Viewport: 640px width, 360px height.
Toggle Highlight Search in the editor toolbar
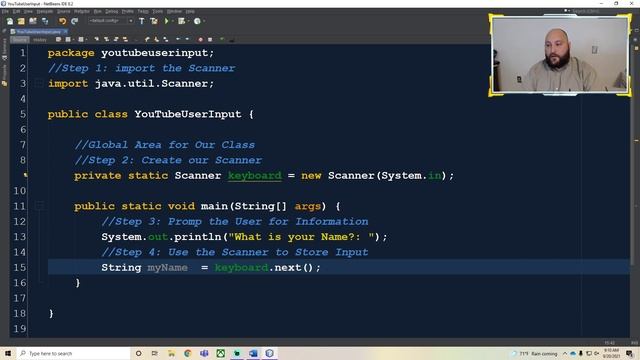pos(125,39)
